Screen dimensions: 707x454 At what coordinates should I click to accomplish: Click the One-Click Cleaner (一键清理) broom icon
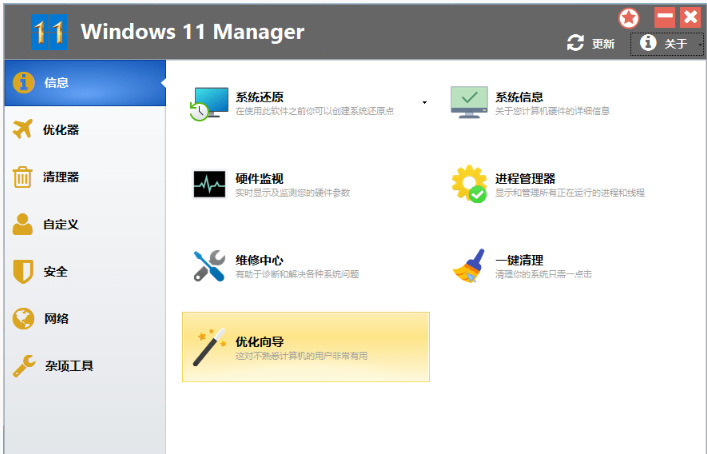pos(469,266)
